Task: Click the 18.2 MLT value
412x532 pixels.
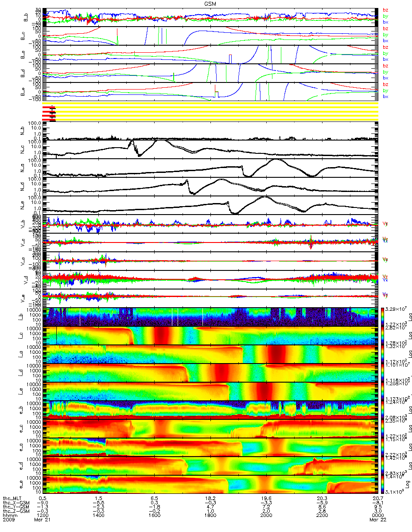Action: pos(210,498)
